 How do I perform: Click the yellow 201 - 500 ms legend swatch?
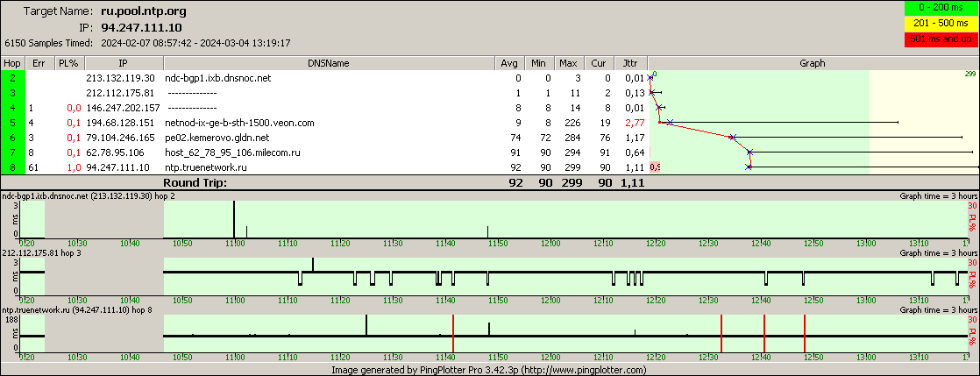[x=942, y=24]
